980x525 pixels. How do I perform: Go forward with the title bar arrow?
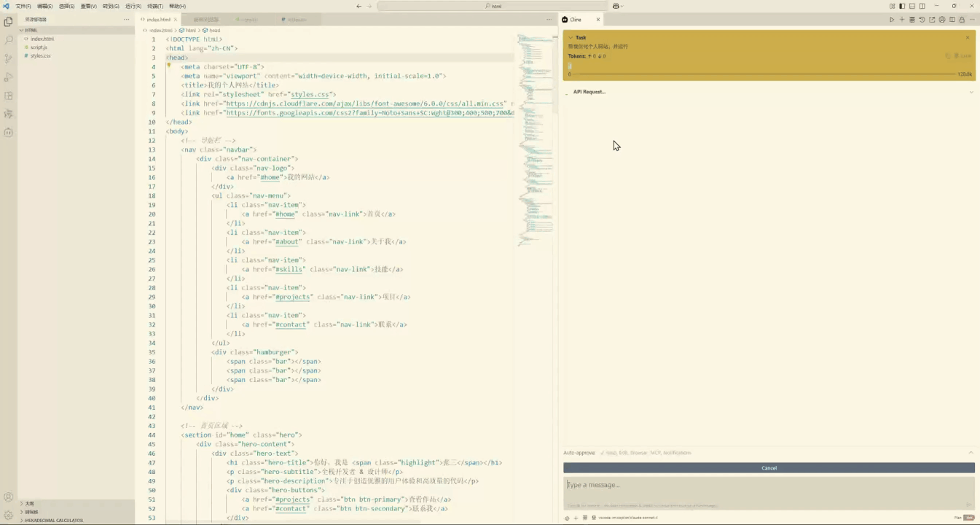369,6
